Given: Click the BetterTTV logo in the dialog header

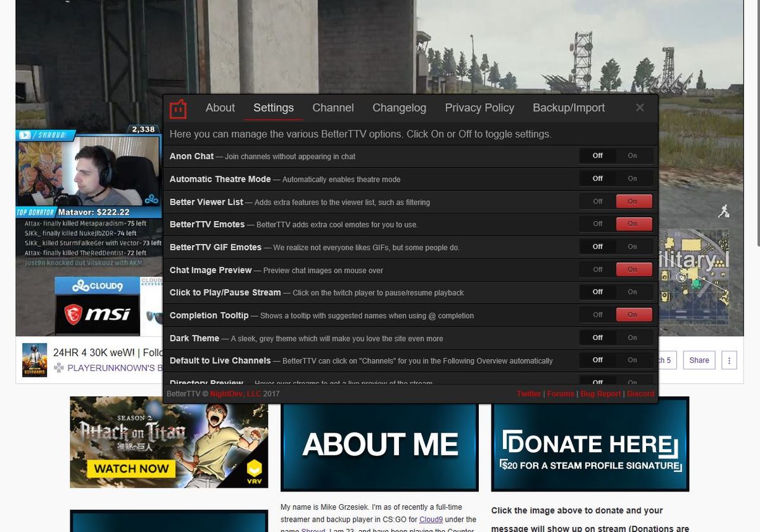Looking at the screenshot, I should (x=179, y=108).
